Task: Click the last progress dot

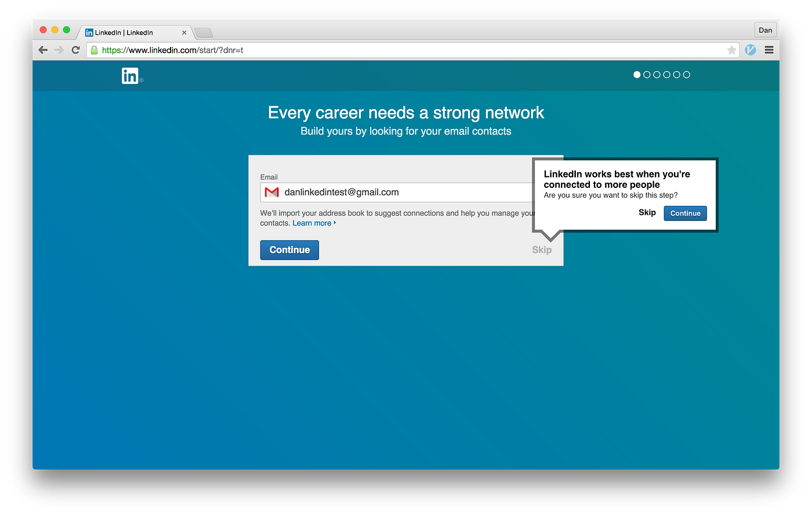Action: [x=686, y=75]
